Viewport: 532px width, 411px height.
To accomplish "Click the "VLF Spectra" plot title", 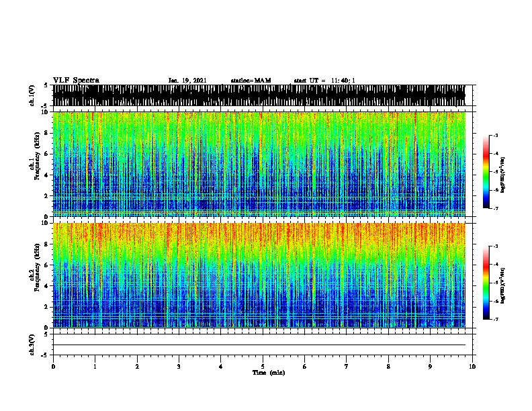I will tap(76, 81).
